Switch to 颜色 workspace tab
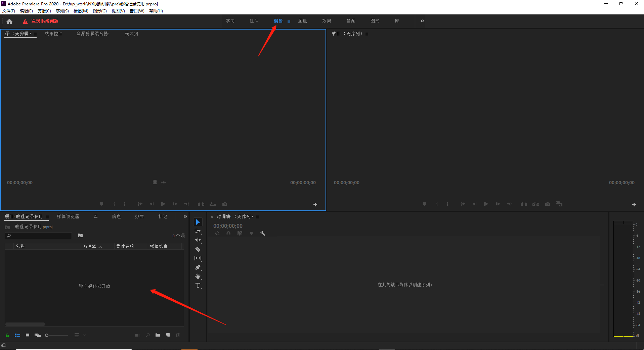 click(303, 21)
